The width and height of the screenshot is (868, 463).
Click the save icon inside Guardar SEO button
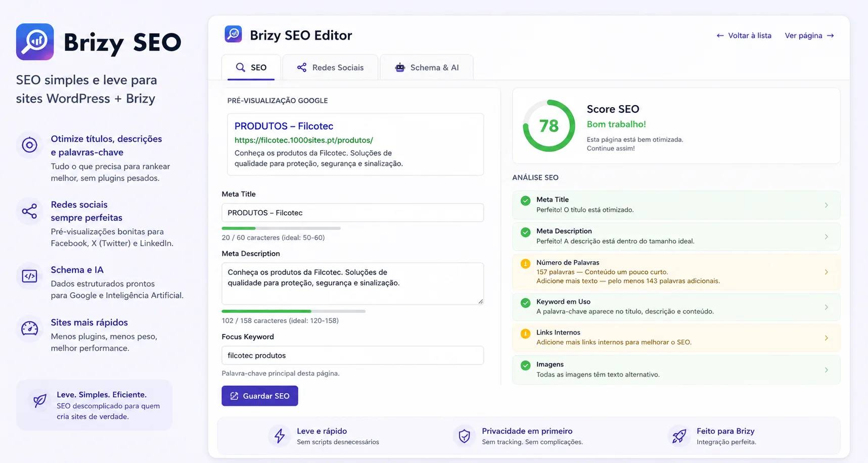pos(234,396)
